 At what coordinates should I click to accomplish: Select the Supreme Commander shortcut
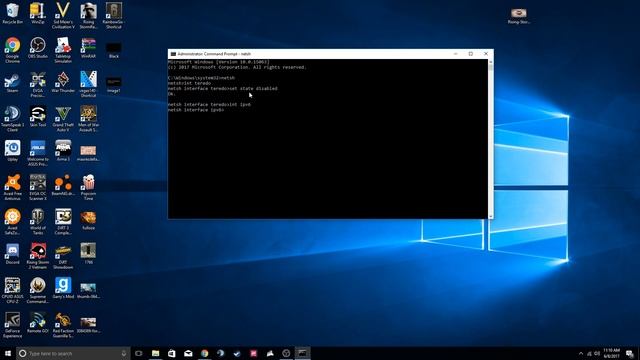[x=38, y=290]
